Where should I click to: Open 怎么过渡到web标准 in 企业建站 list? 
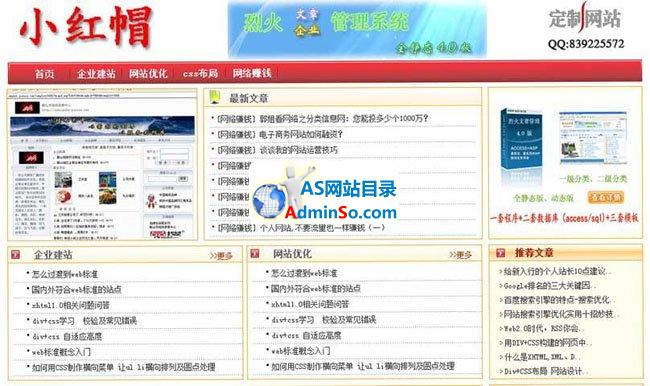pyautogui.click(x=65, y=274)
